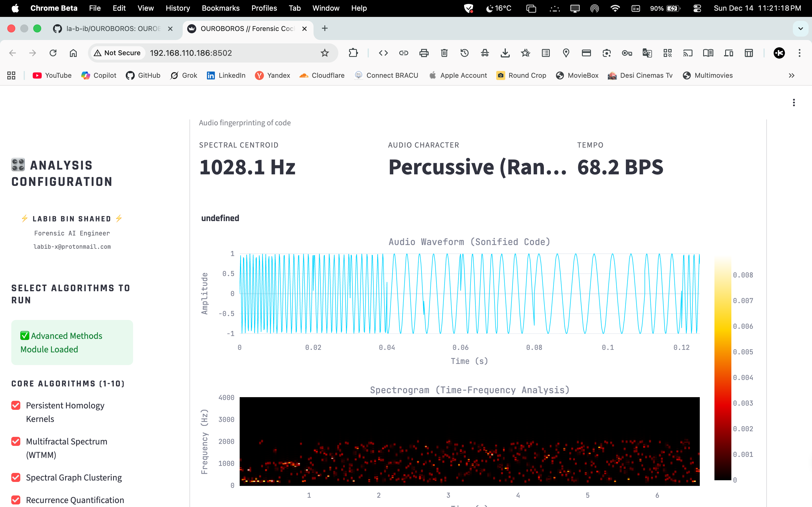Image resolution: width=812 pixels, height=507 pixels.
Task: Click the printer icon in toolbar
Action: 424,53
